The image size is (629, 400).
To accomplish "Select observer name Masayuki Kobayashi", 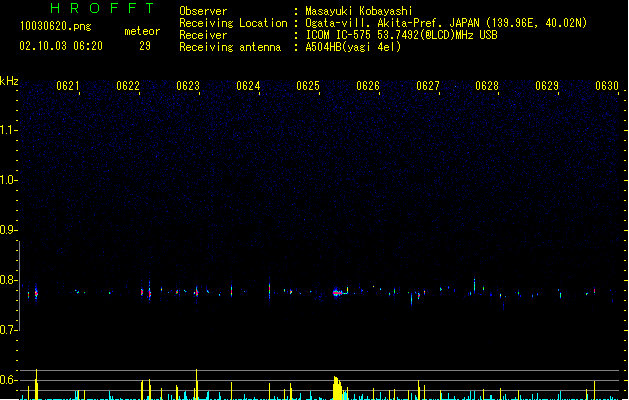I will click(359, 11).
